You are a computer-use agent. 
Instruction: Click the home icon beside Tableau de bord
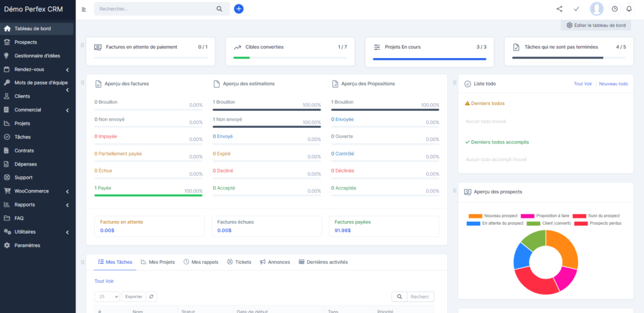(x=7, y=29)
